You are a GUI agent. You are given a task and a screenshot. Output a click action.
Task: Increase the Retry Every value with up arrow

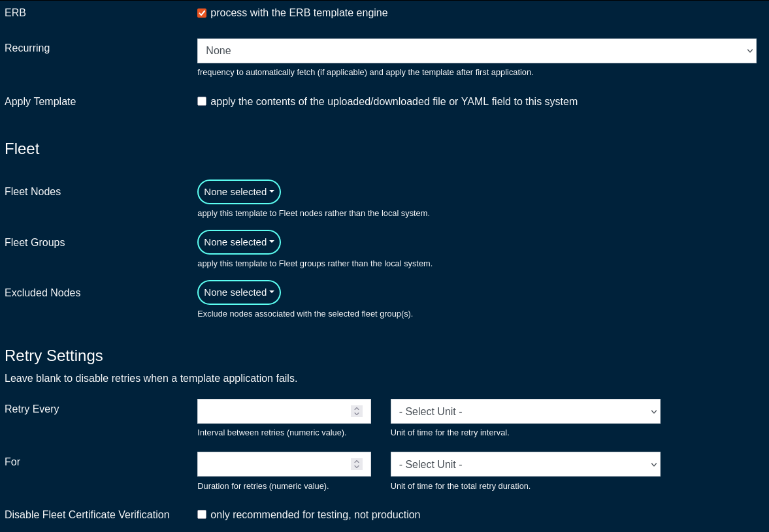click(357, 408)
